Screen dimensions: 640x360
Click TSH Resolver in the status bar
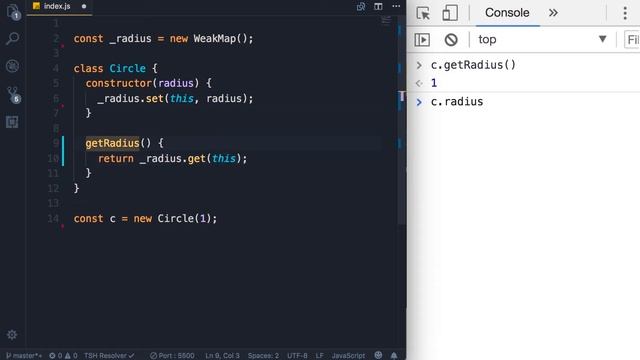point(109,356)
